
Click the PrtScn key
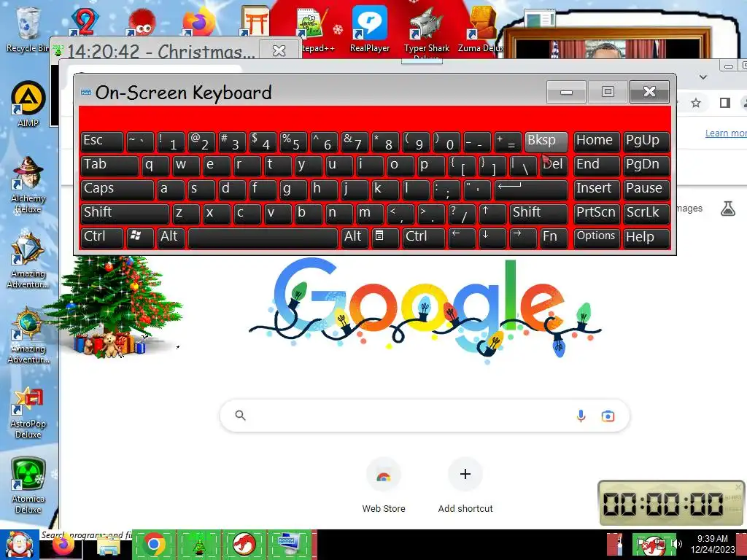pos(597,213)
